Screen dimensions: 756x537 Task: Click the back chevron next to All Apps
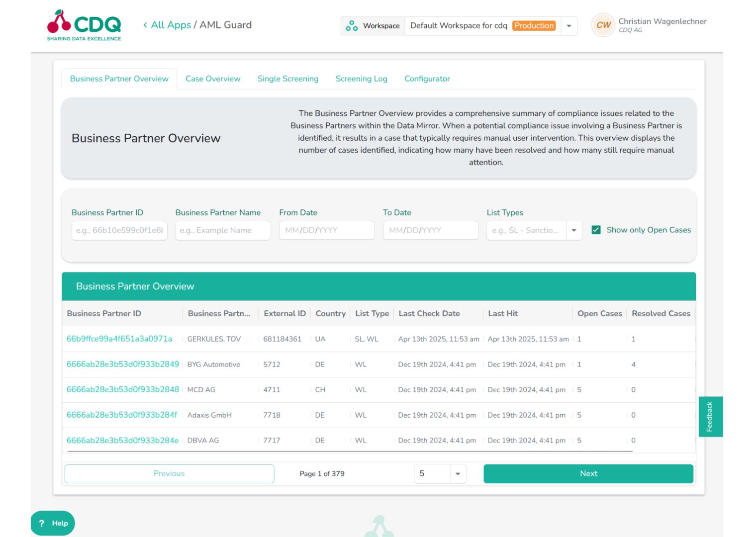pyautogui.click(x=145, y=25)
